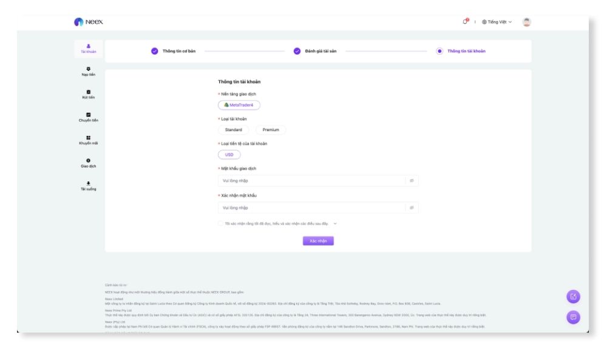Show password in Xác nhận mật khẩu field

point(412,208)
